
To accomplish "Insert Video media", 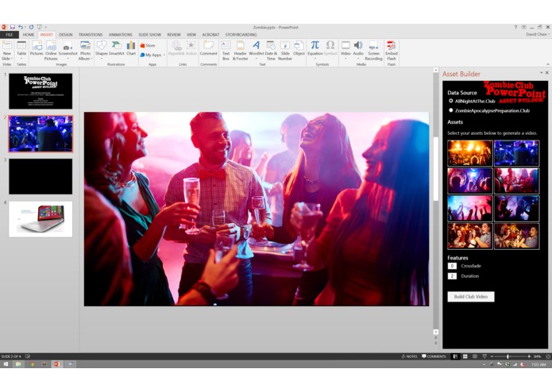I will coord(345,48).
